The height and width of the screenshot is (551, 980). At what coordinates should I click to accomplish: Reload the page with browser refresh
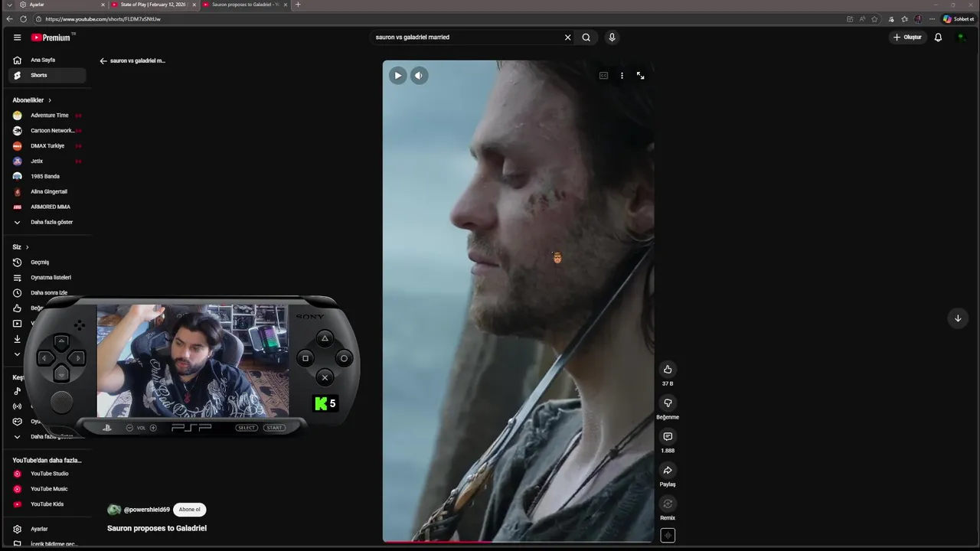click(23, 19)
